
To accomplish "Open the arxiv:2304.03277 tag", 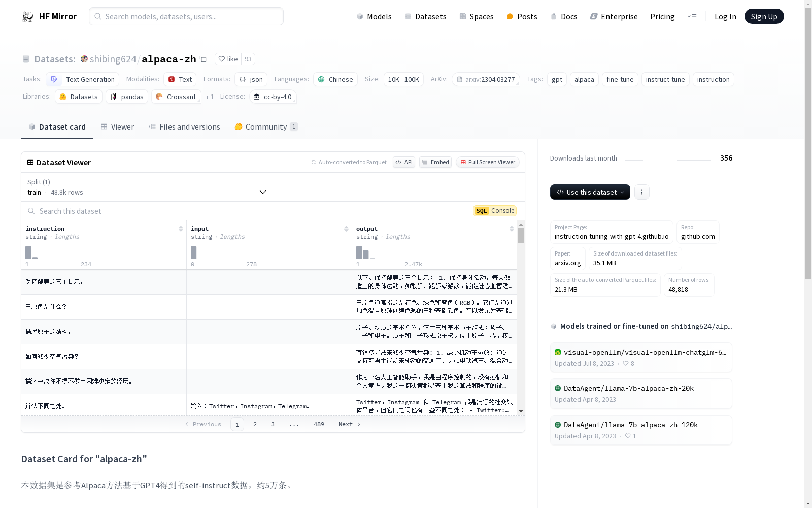I will (486, 79).
